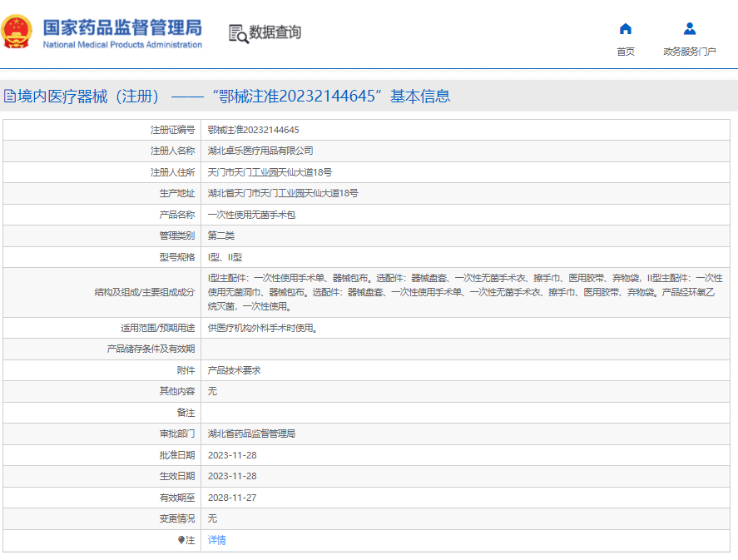The width and height of the screenshot is (738, 560).
Task: Click 湖北卓乐医疗用品有限公司 cell
Action: pos(260,151)
